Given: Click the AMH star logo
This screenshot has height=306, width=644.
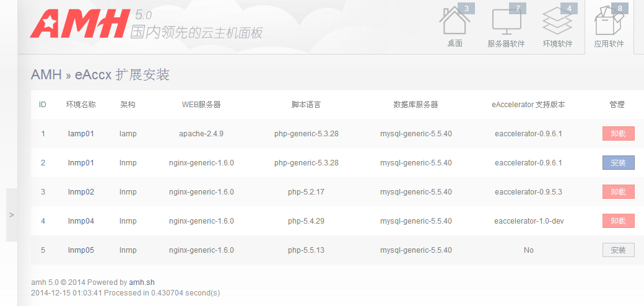Looking at the screenshot, I should point(78,24).
